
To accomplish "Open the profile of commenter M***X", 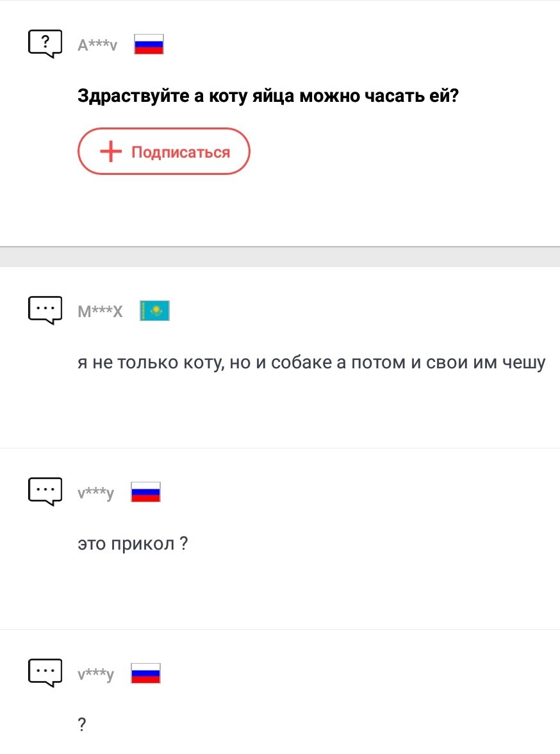I will point(99,312).
